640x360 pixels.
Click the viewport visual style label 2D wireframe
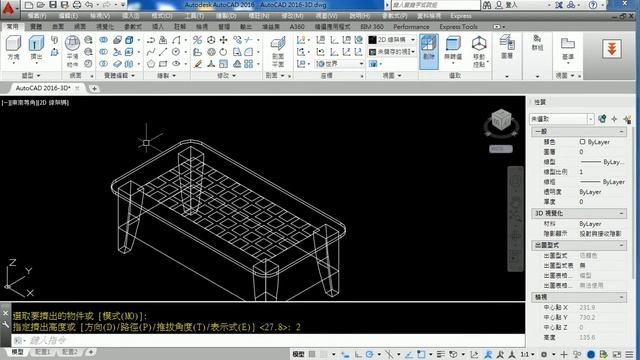(x=53, y=103)
